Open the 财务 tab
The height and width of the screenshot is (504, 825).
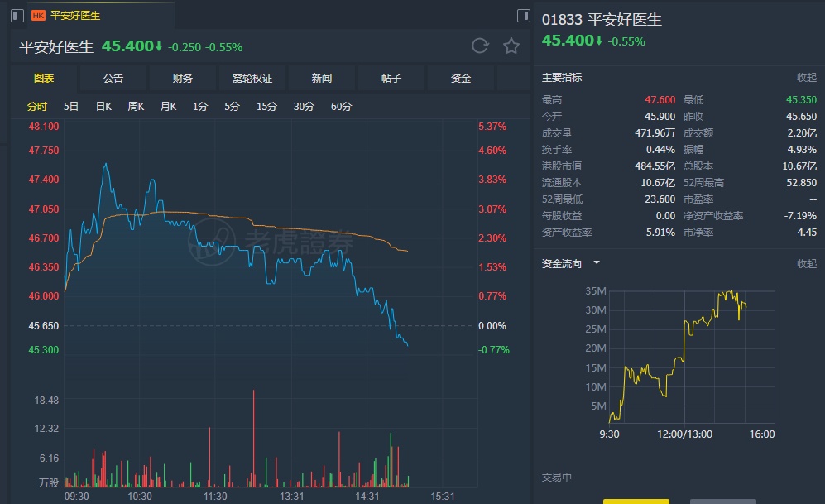pos(183,79)
